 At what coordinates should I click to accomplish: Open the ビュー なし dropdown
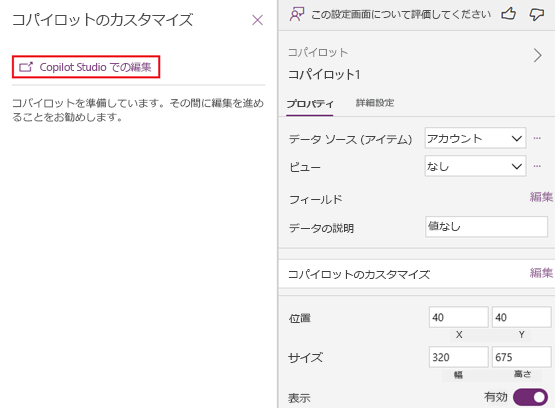click(475, 166)
